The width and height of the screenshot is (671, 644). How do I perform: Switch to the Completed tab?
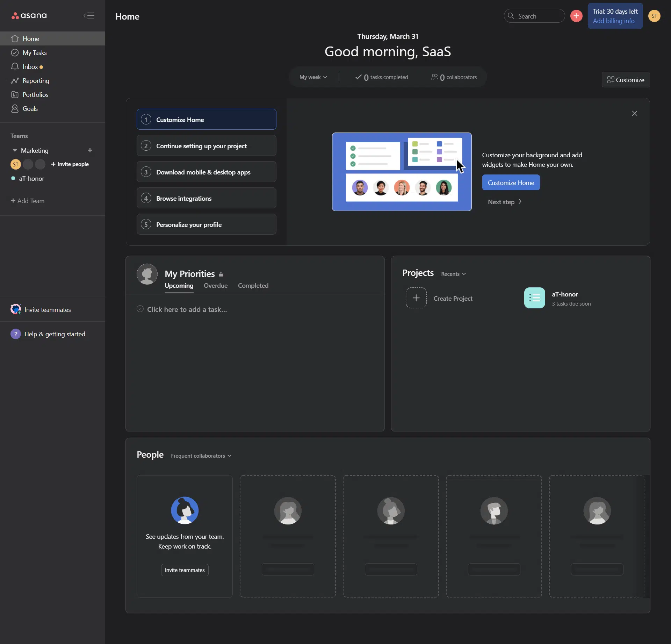pyautogui.click(x=253, y=286)
